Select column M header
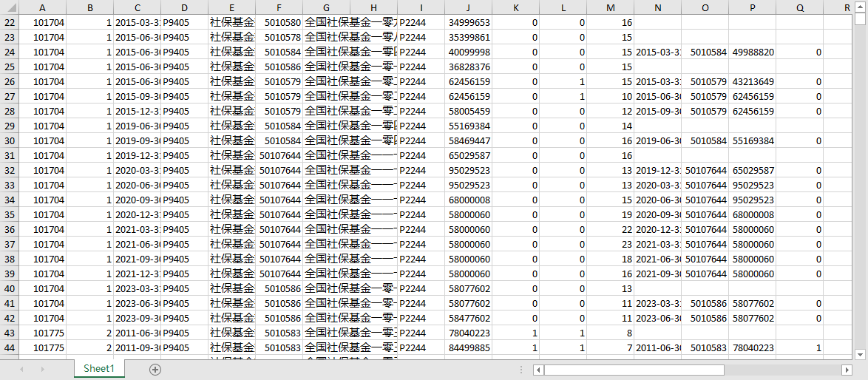 [x=610, y=7]
